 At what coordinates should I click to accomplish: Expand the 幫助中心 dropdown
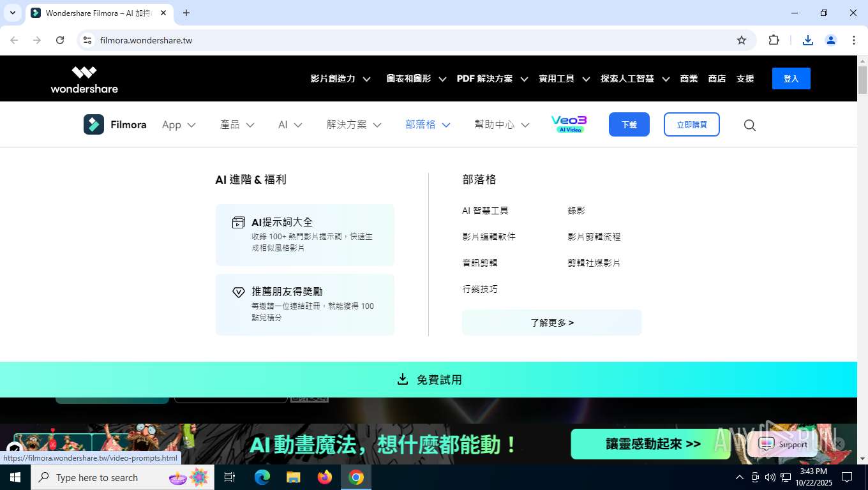coord(502,124)
